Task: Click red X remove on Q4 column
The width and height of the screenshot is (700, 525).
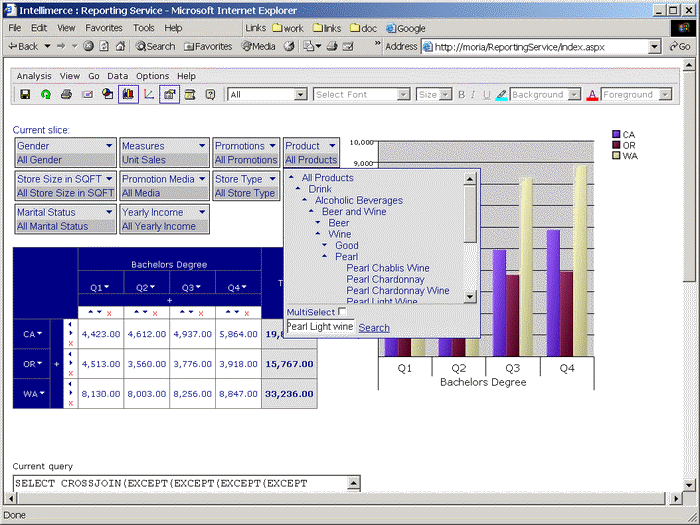Action: [247, 313]
